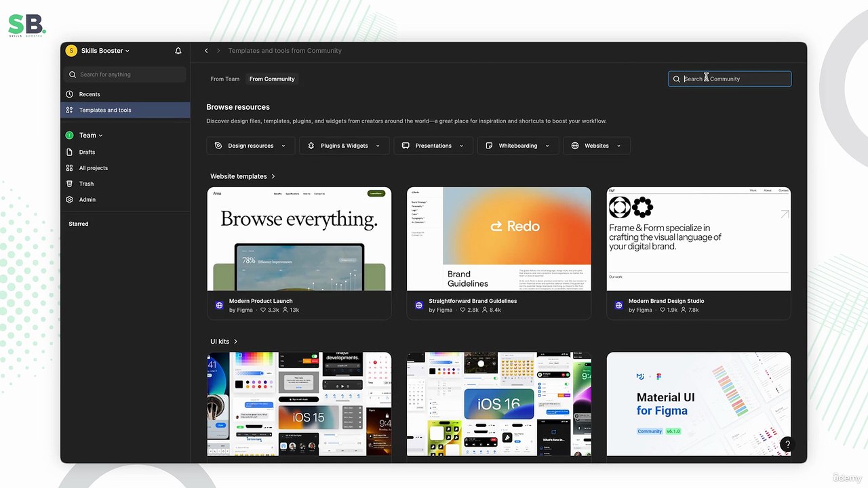Switch to the From Team tab
The image size is (868, 488).
(224, 79)
